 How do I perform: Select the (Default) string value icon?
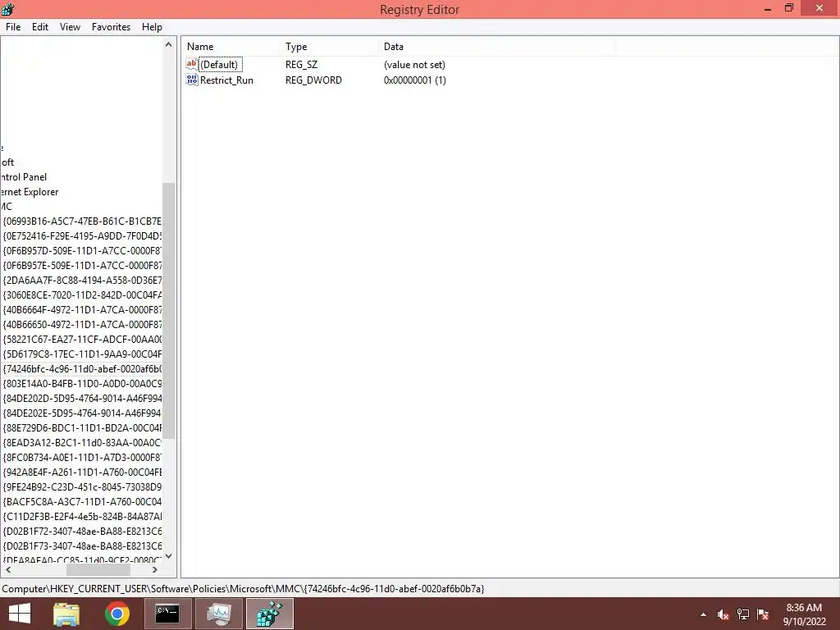192,64
